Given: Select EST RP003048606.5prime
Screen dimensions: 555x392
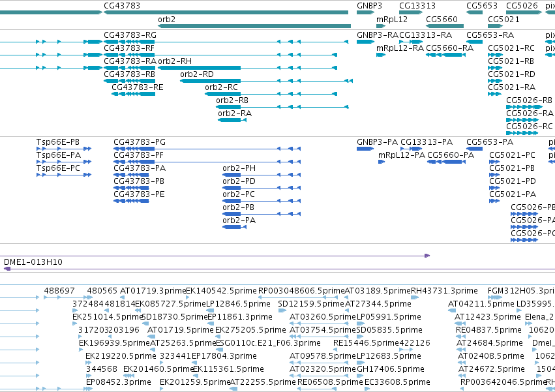Looking at the screenshot, I should coord(301,291).
